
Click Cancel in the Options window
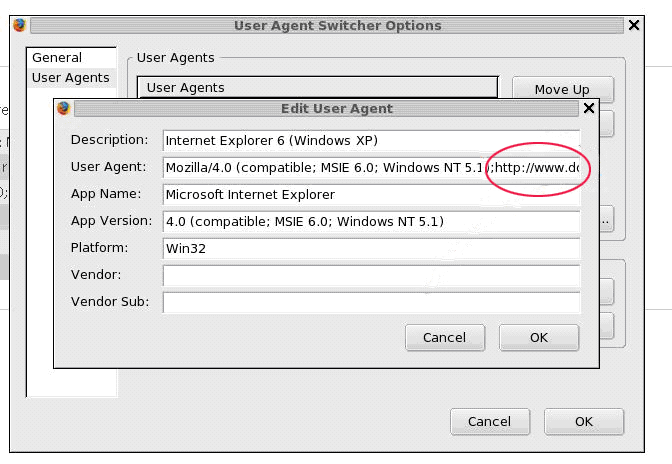pyautogui.click(x=490, y=422)
